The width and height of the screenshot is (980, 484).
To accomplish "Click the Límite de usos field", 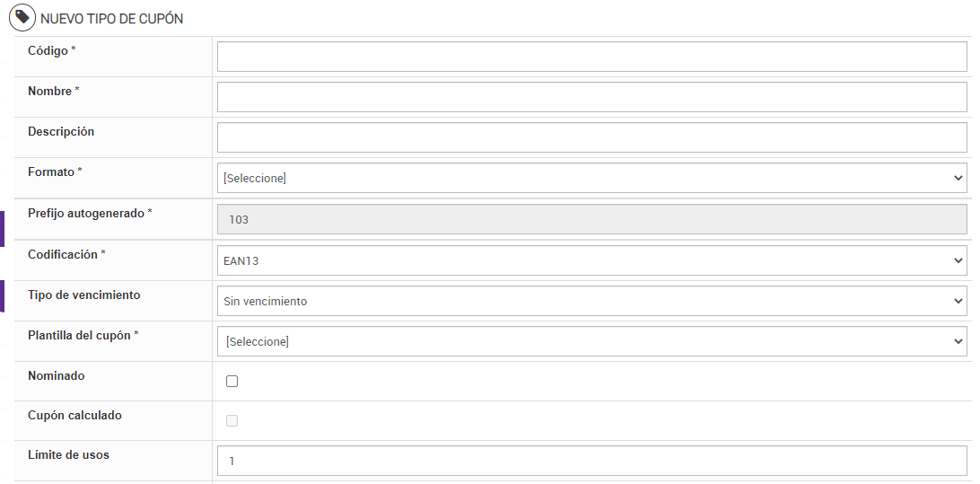I will 591,461.
